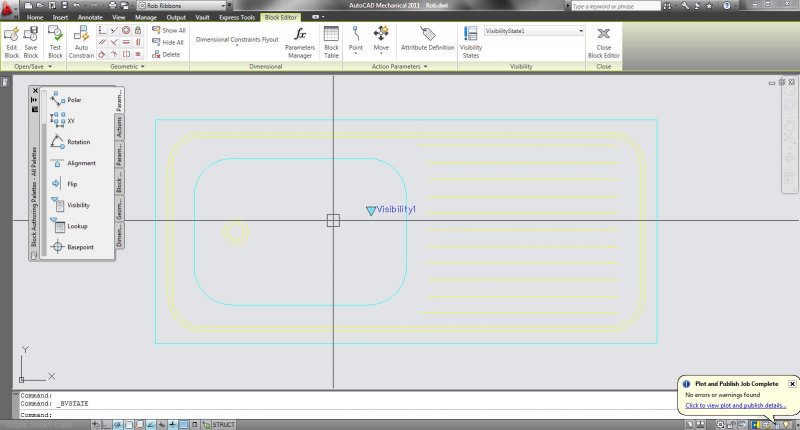The height and width of the screenshot is (430, 800).
Task: Select the Rotation parameter in palette
Action: pyautogui.click(x=72, y=142)
